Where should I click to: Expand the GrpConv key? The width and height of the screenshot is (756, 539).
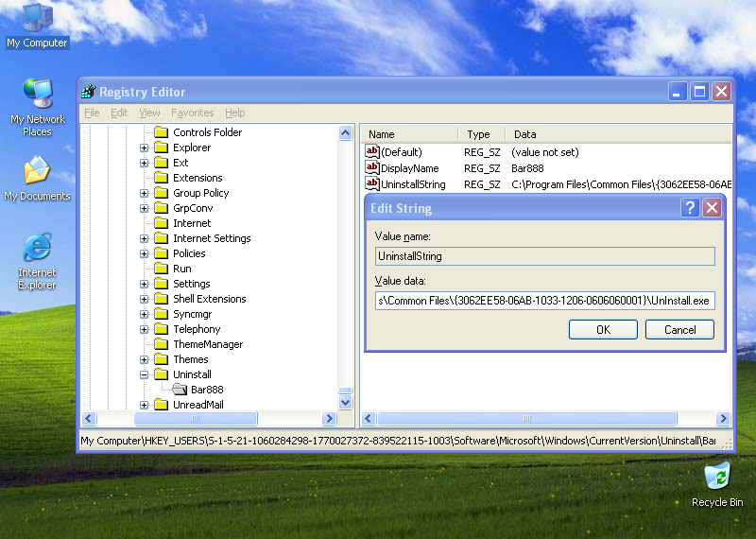pos(144,208)
